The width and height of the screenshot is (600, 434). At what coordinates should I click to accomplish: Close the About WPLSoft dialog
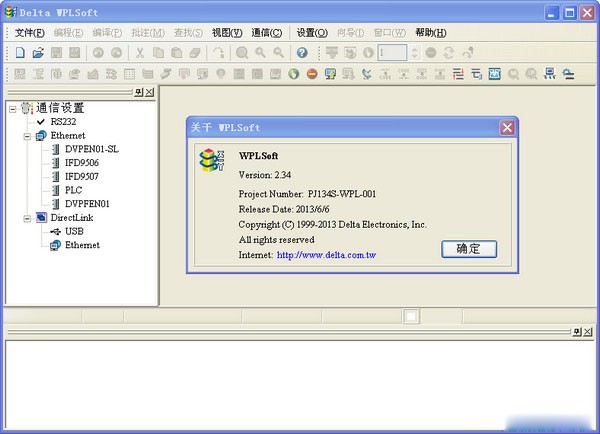[507, 127]
